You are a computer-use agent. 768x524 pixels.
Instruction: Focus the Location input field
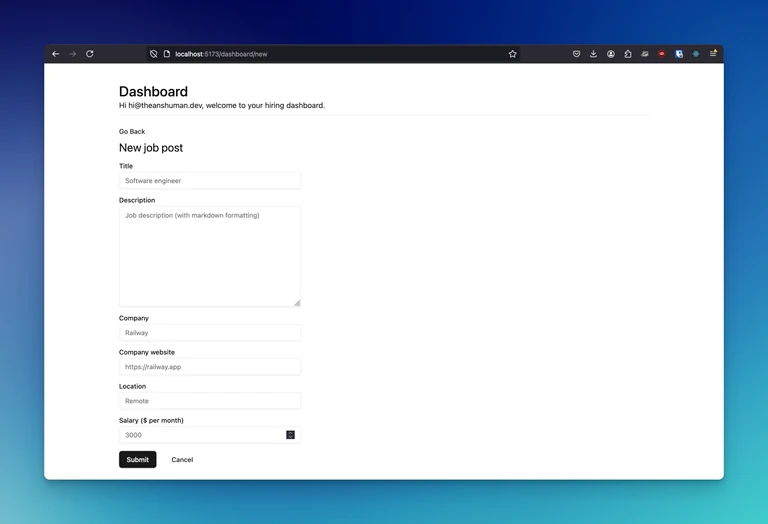[210, 401]
